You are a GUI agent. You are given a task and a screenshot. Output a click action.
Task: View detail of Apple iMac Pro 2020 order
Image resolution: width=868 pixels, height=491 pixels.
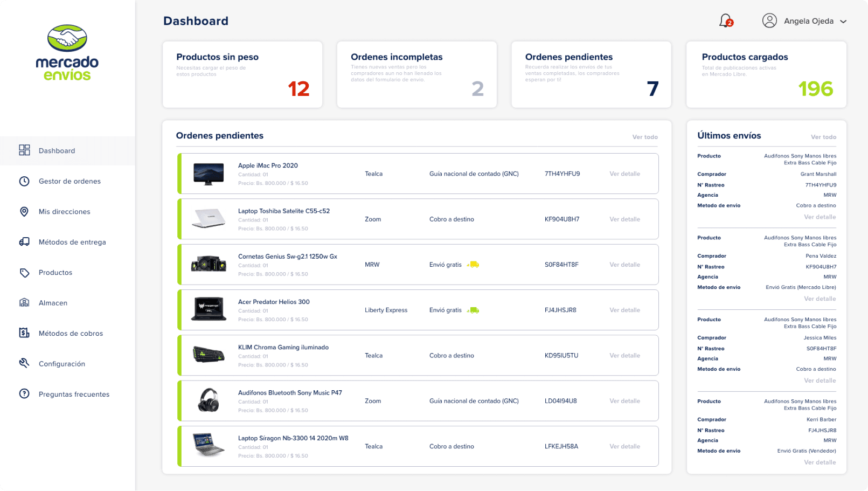click(624, 174)
